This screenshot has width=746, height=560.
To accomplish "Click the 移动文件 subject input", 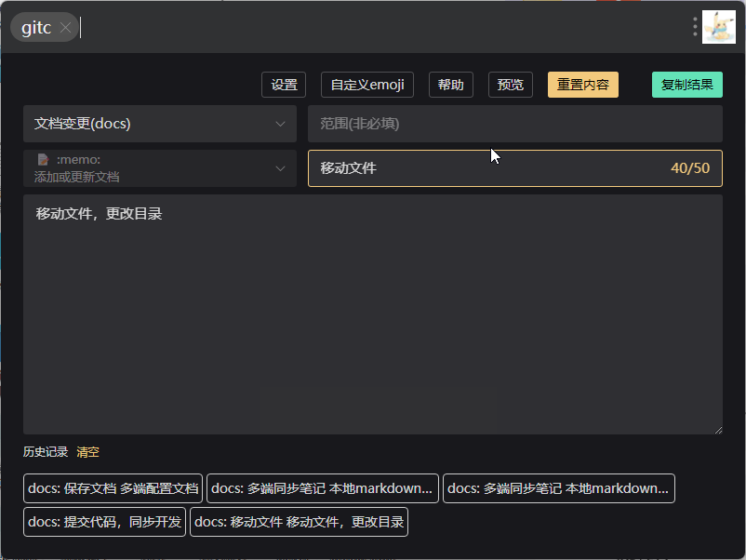I will coord(515,168).
